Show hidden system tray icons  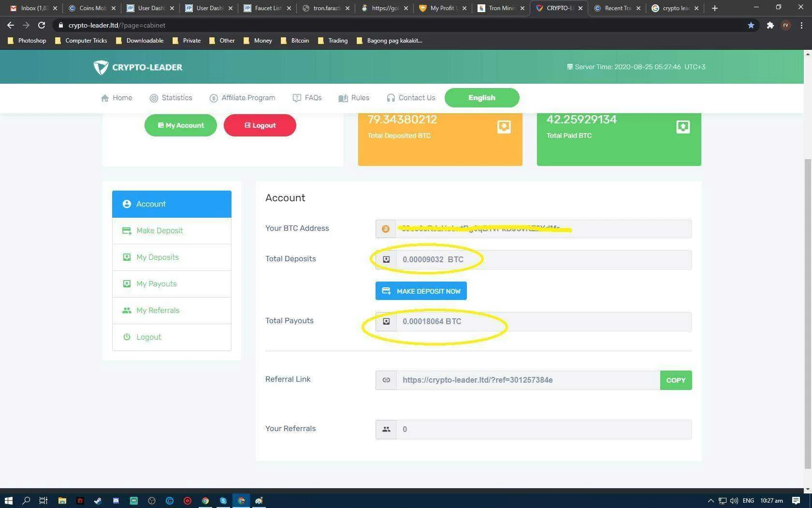710,501
